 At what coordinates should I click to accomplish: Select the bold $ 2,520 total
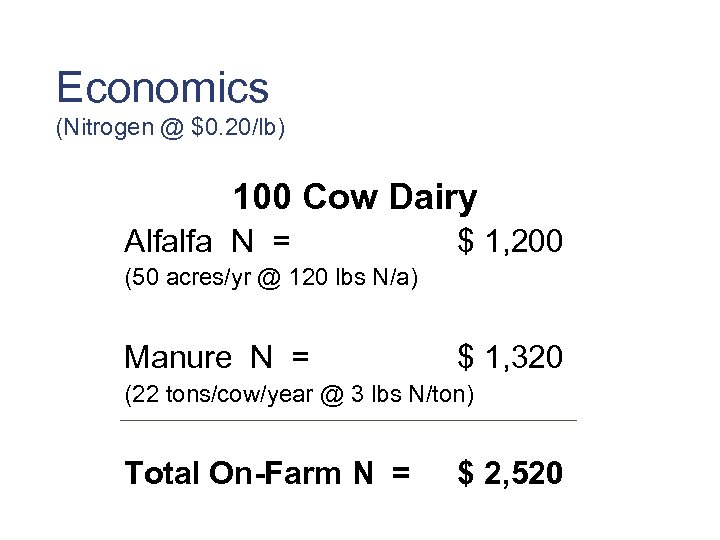click(x=510, y=473)
